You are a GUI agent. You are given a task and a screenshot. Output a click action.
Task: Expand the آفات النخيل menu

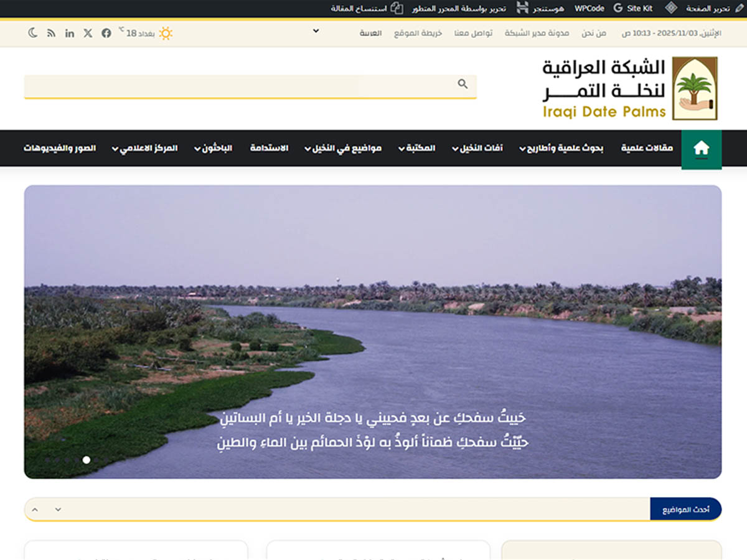(x=477, y=149)
